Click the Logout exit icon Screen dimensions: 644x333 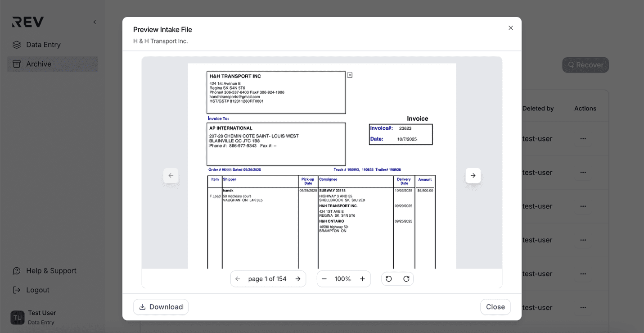point(17,290)
